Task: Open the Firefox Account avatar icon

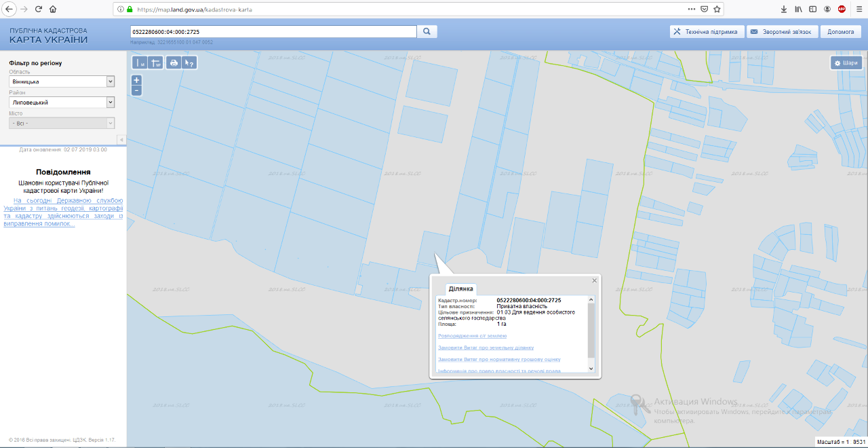Action: 827,10
